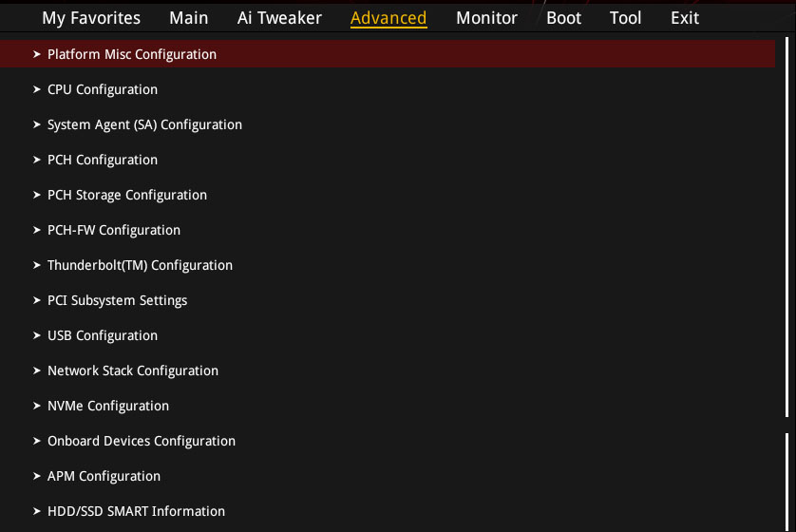Image resolution: width=796 pixels, height=532 pixels.
Task: Open the My Favorites tab
Action: [91, 18]
